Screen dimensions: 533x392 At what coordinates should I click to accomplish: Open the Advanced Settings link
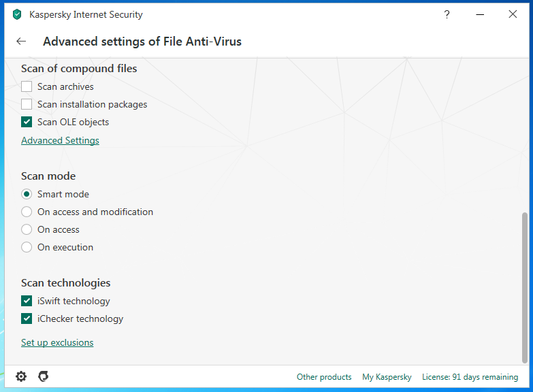tap(60, 140)
